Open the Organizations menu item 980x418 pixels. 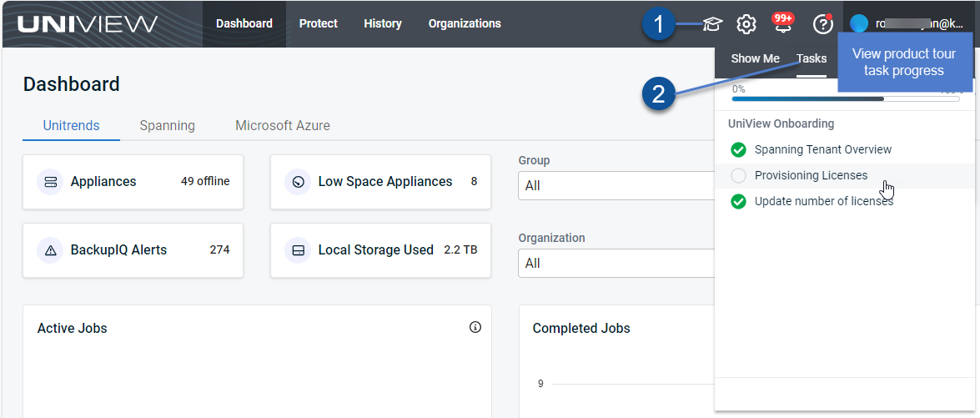coord(465,23)
